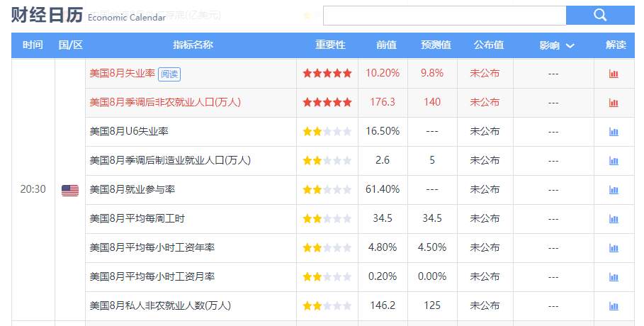Click previous value 10.20%
644x326 pixels.
(383, 73)
